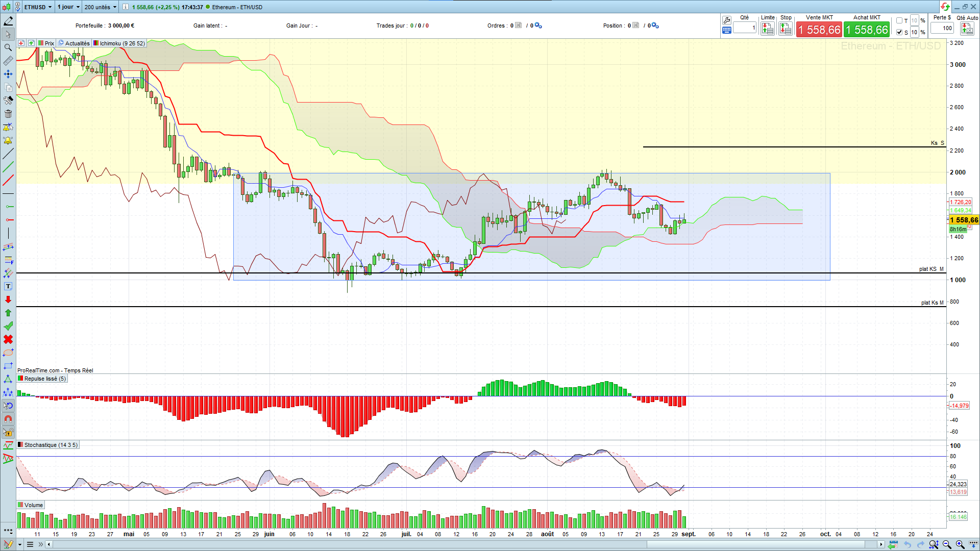Uncheck the S percent checkbox
Screen dimensions: 980x551
899,32
